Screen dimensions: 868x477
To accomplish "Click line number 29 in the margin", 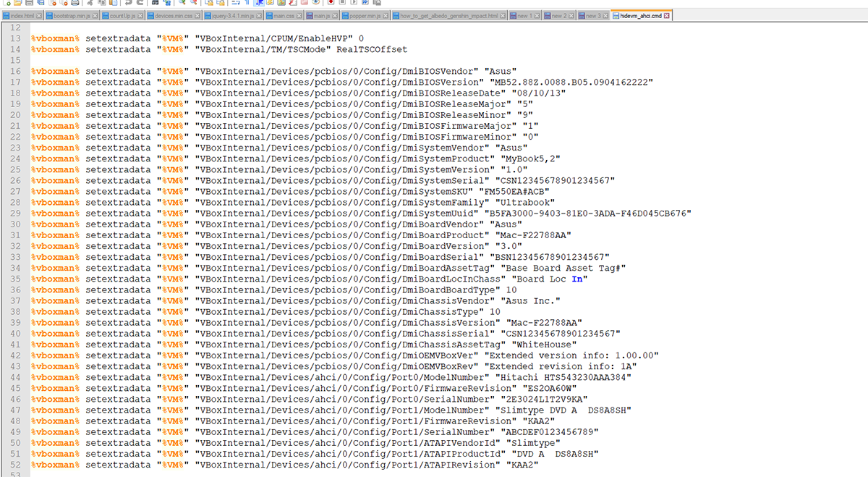I will (15, 213).
